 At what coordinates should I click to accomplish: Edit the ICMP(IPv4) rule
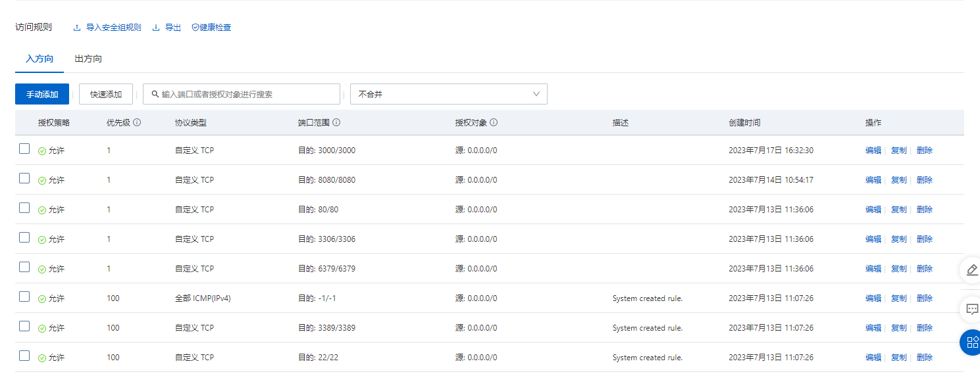(x=873, y=298)
